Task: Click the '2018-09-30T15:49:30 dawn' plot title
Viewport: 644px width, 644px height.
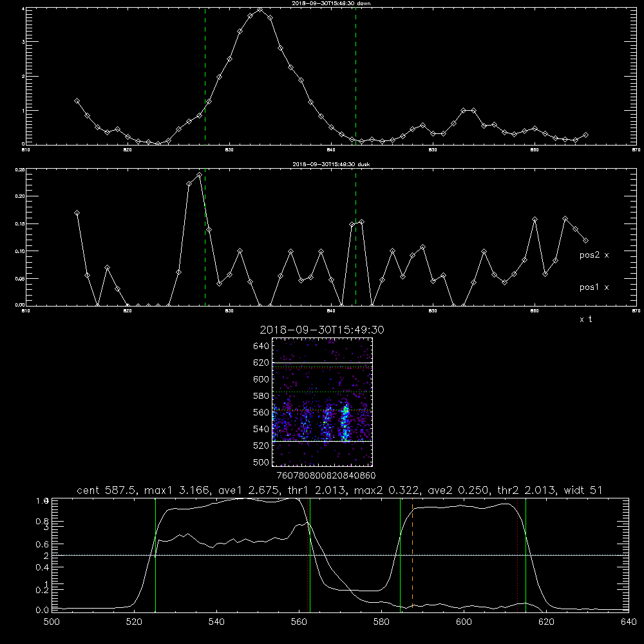Action: click(331, 3)
